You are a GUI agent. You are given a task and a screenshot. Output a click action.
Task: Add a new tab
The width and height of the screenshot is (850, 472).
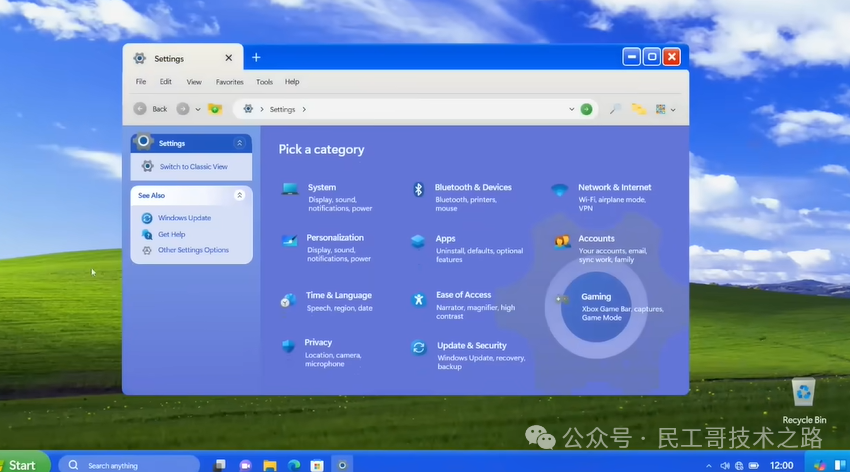coord(256,57)
